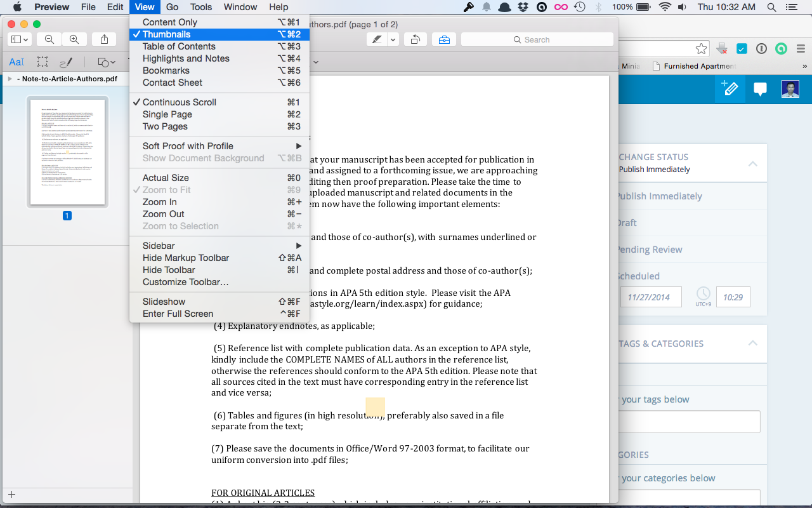
Task: Expand the Note-to-Article-Authors.pdf disclosure triangle
Action: tap(10, 79)
